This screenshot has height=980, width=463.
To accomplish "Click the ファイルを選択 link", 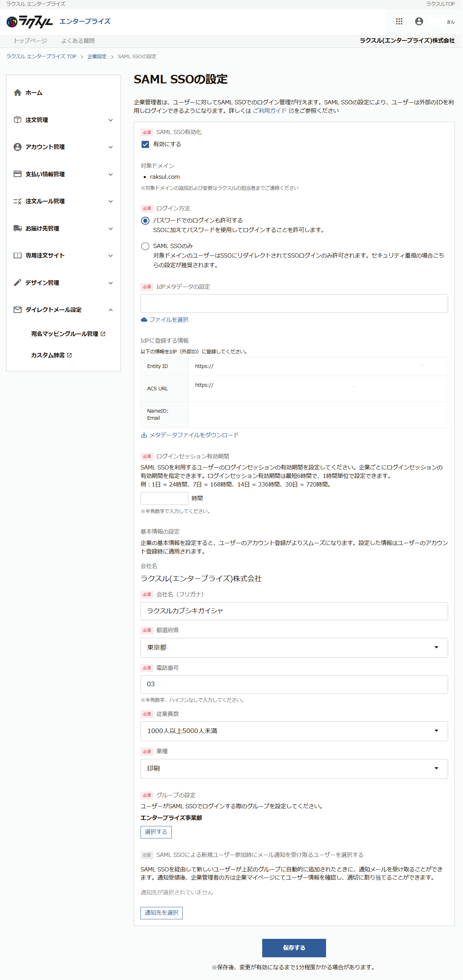I will point(169,320).
